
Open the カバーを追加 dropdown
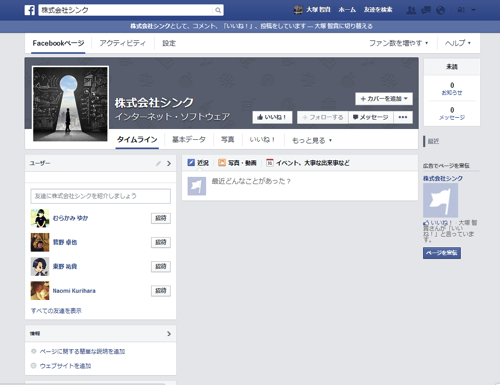click(x=384, y=99)
